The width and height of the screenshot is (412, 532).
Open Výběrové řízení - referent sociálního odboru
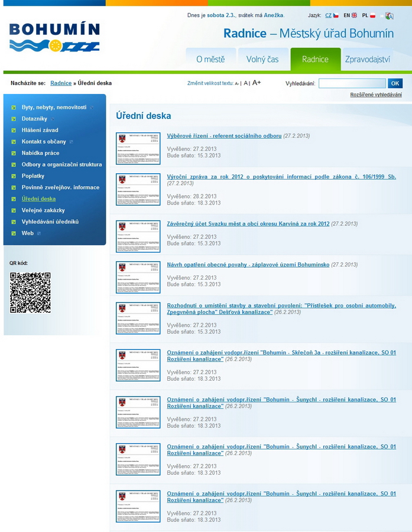[224, 136]
